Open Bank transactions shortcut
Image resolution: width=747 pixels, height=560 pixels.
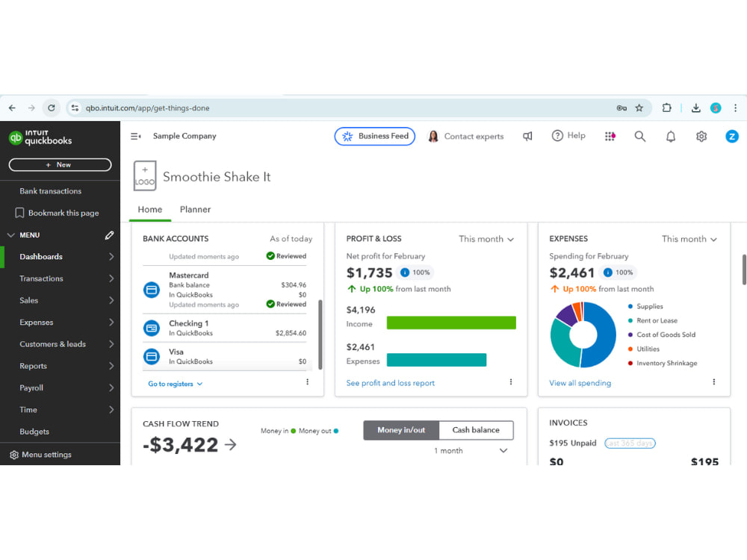[x=51, y=191]
